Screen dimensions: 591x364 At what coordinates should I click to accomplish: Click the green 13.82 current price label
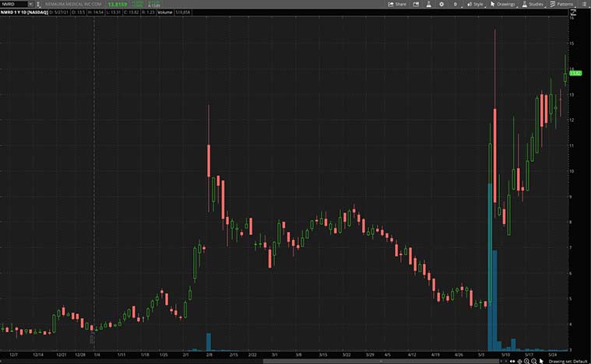pyautogui.click(x=575, y=73)
